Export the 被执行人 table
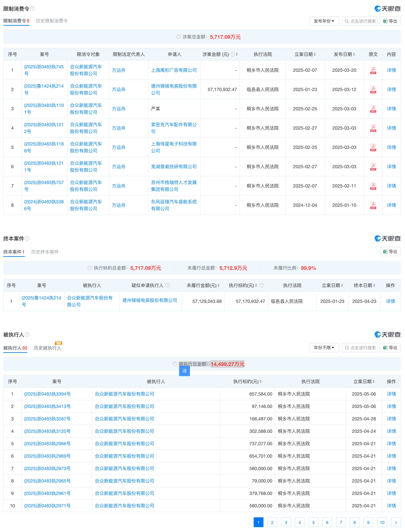 (390, 347)
